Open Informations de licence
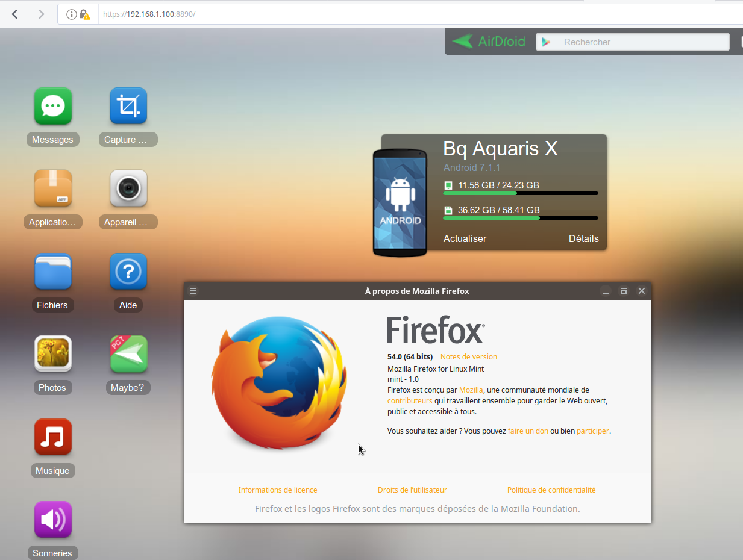This screenshot has width=743, height=560. 278,490
